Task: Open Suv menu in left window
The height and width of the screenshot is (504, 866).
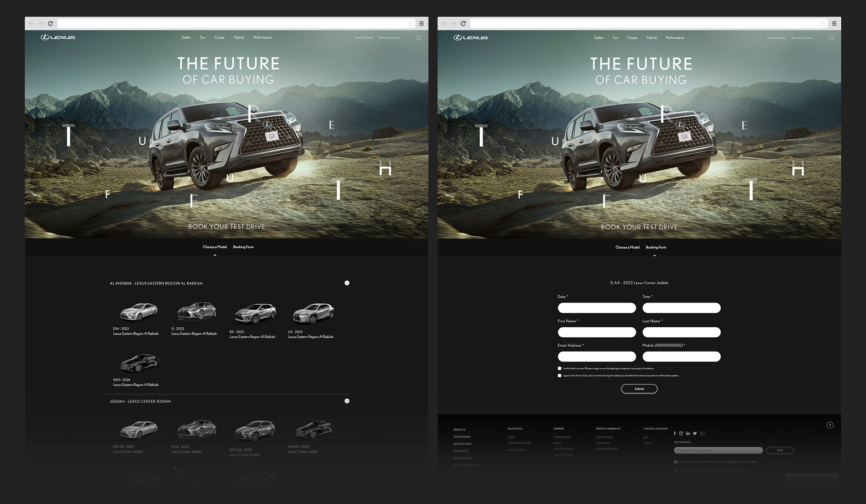Action: click(x=203, y=37)
